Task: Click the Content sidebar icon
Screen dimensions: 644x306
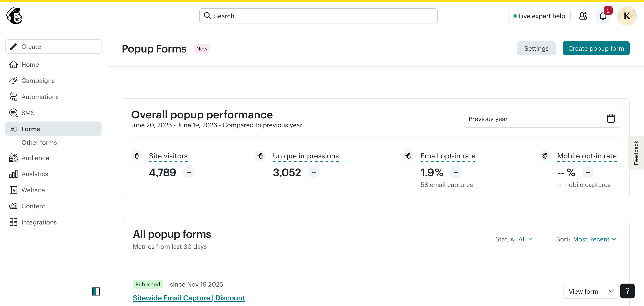Action: [13, 206]
